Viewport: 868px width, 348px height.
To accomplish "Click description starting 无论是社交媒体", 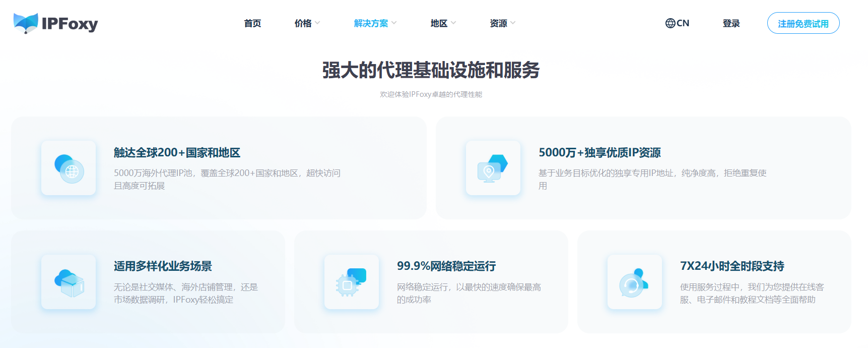I will pyautogui.click(x=186, y=294).
